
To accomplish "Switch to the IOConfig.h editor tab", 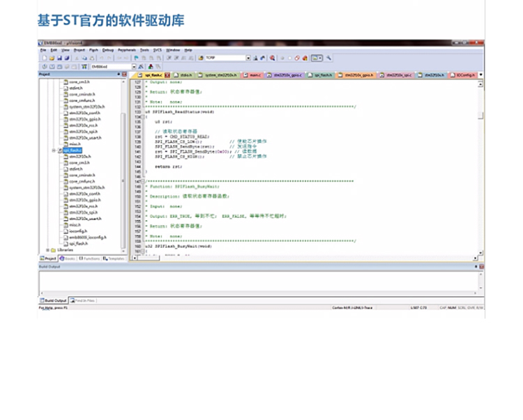I will pos(462,75).
